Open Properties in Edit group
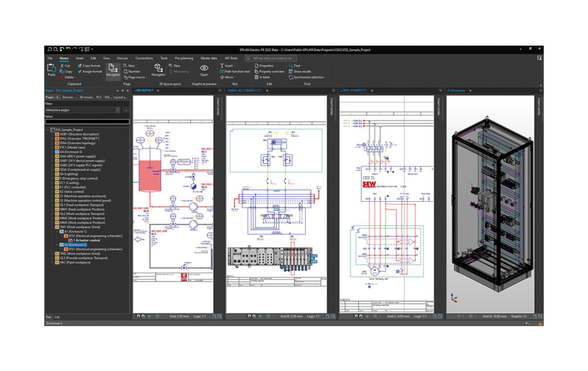The width and height of the screenshot is (588, 371). (x=264, y=66)
